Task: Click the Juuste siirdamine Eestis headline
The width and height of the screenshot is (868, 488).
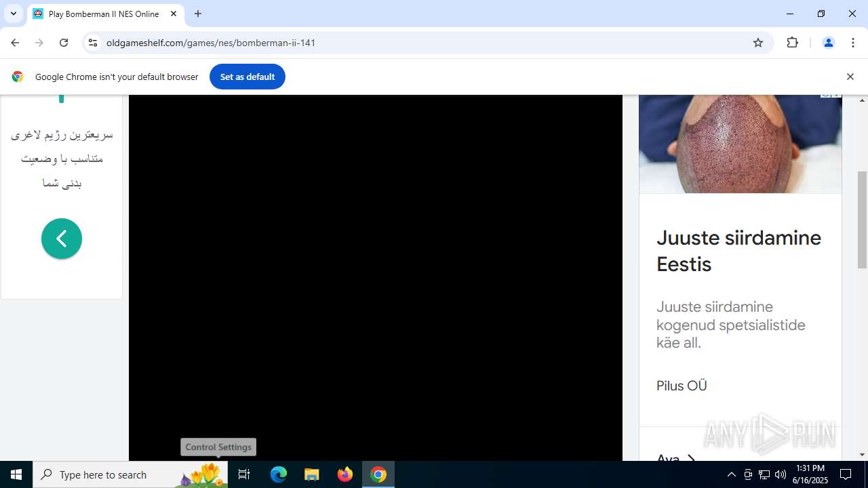Action: pos(738,251)
